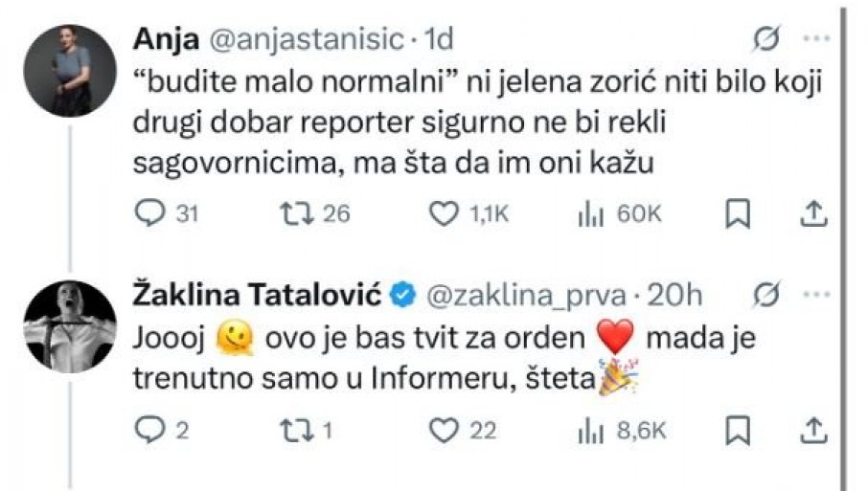The height and width of the screenshot is (491, 868).
Task: Open Žaklina Tatalović's profile avatar
Action: 72,325
